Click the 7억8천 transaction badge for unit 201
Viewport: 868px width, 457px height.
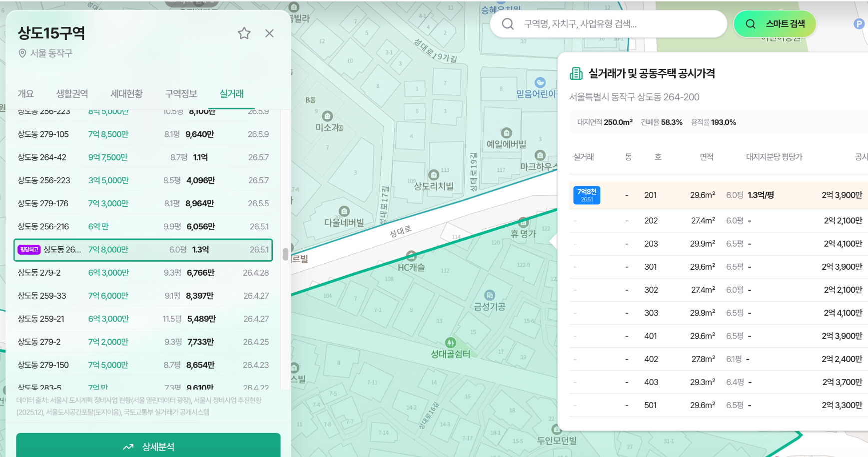pos(587,195)
